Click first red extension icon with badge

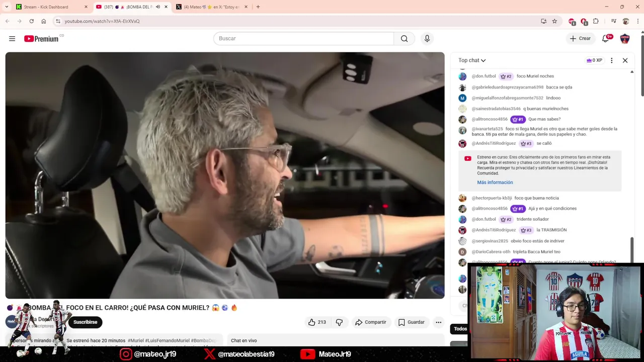572,21
